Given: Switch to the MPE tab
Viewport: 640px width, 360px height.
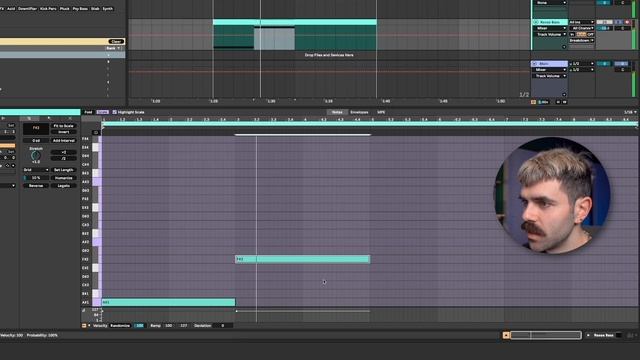Looking at the screenshot, I should pyautogui.click(x=381, y=112).
